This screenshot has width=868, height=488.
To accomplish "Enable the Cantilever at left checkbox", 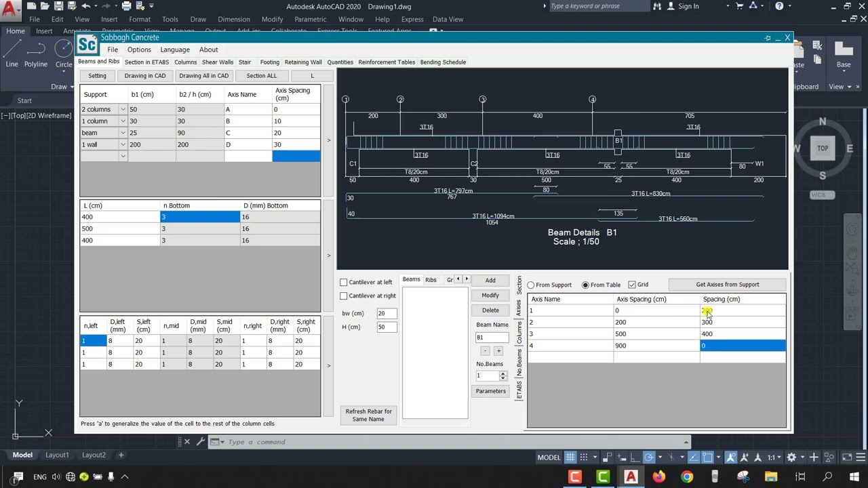I will pos(344,282).
